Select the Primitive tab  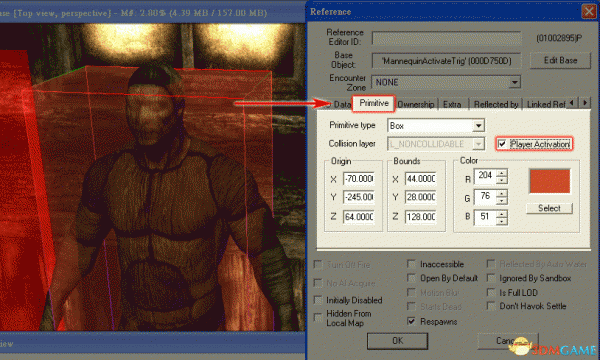click(x=374, y=103)
